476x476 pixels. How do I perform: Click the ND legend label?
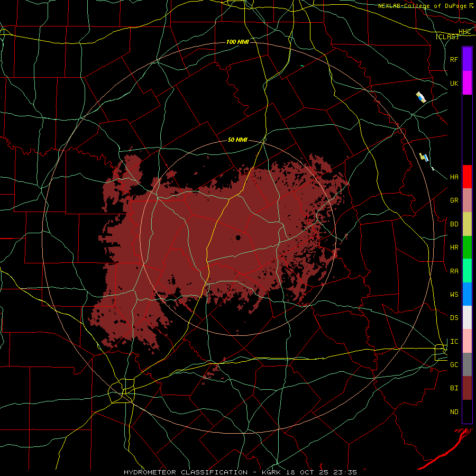pos(454,412)
